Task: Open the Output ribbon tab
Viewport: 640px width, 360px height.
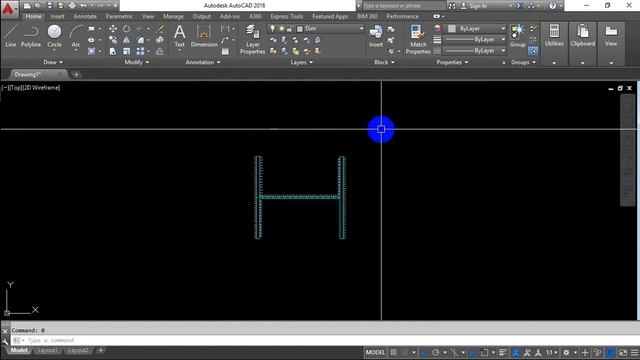Action: click(x=202, y=16)
